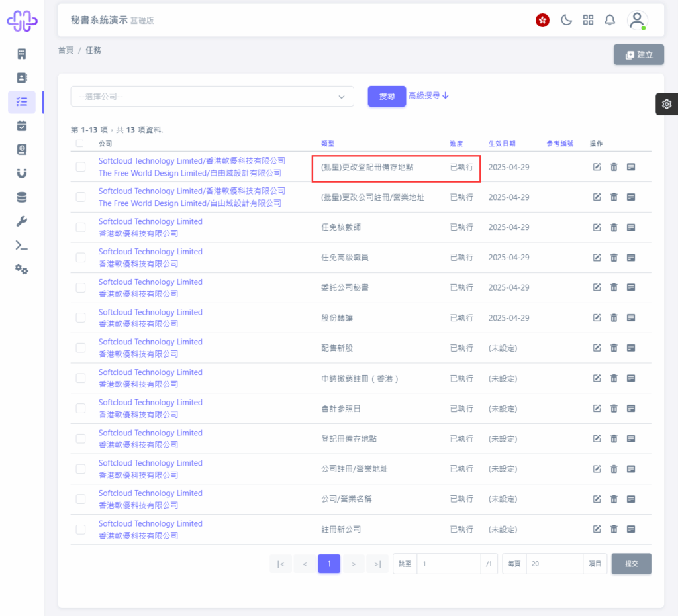Open the calendar check sidebar icon
678x616 pixels.
(22, 126)
